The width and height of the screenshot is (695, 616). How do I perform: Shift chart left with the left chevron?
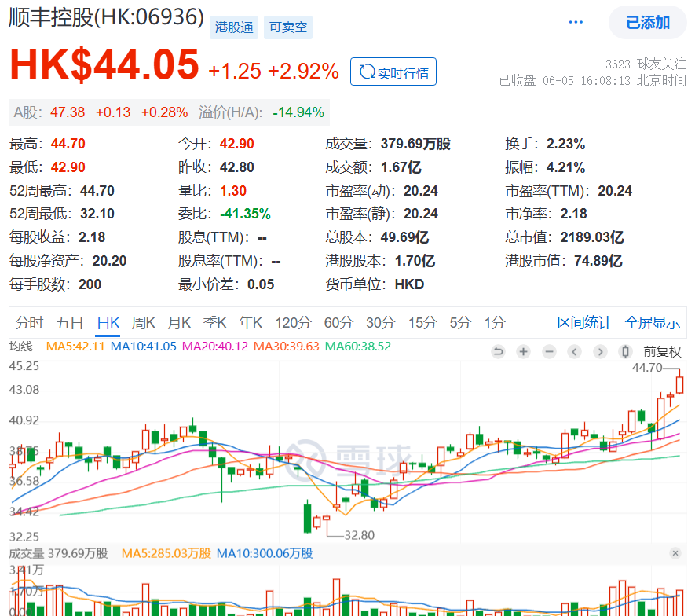(x=574, y=352)
